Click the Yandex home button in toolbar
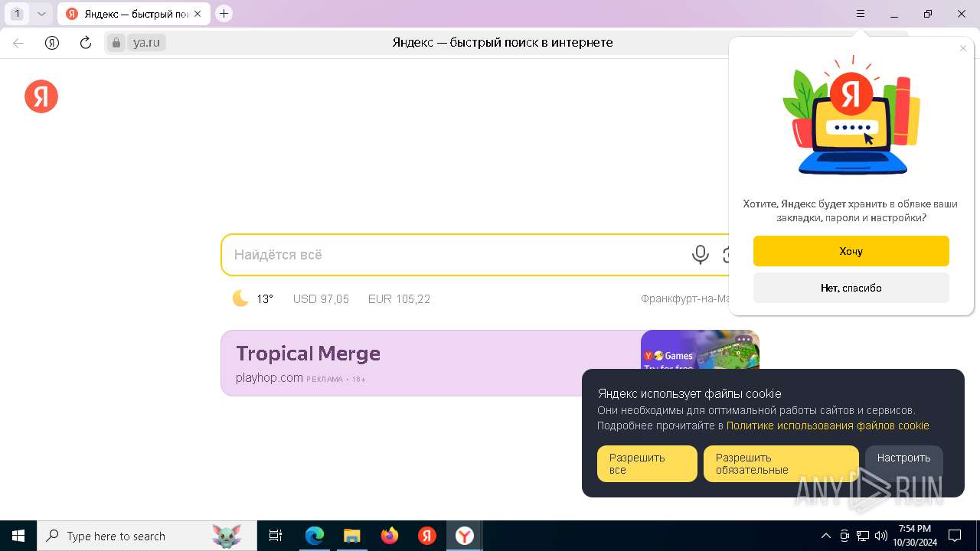 (x=52, y=43)
